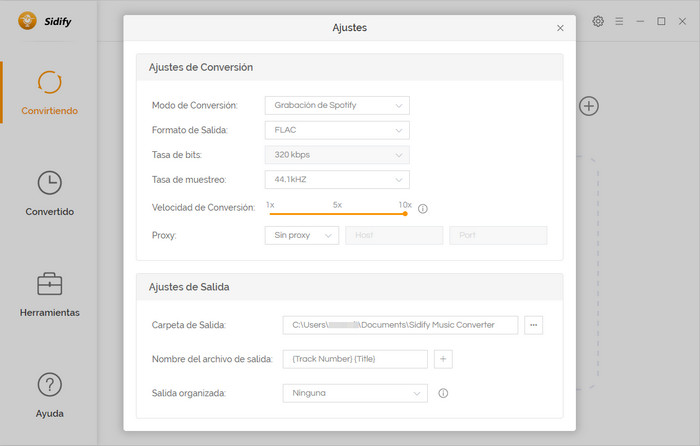The width and height of the screenshot is (700, 446).
Task: Click the Carpeta de Salida path field
Action: (400, 325)
